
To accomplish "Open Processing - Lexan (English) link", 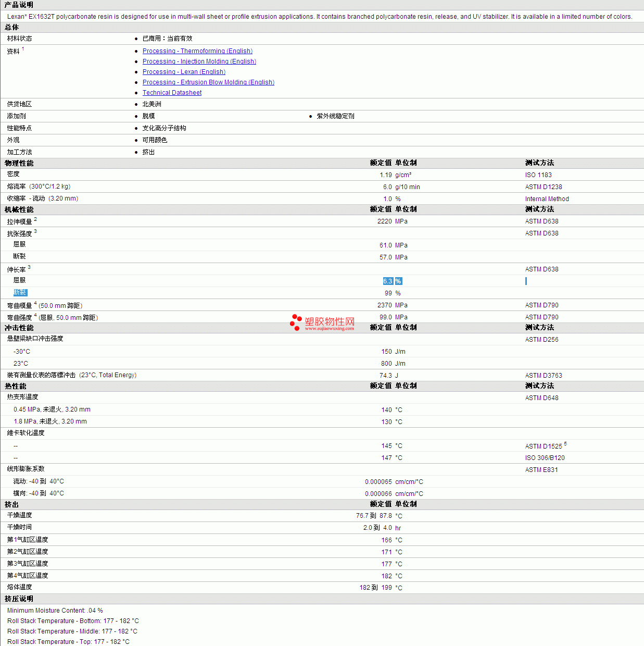I will (184, 72).
